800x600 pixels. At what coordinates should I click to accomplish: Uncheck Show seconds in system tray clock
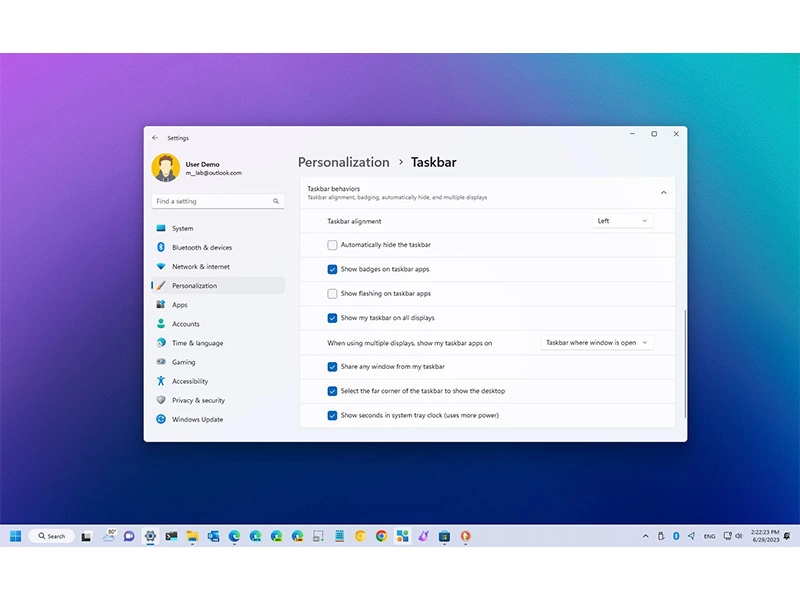click(x=332, y=415)
